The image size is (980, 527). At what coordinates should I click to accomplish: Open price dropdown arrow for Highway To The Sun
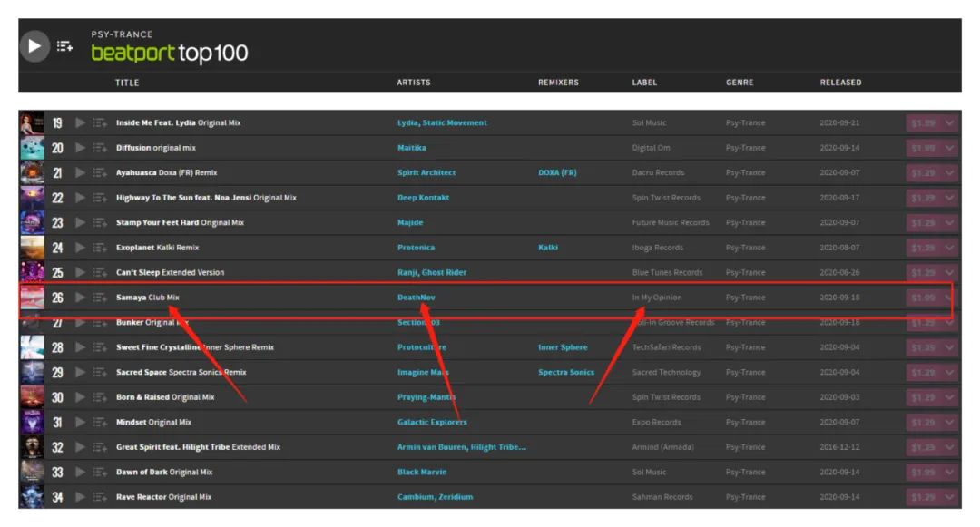tap(949, 198)
